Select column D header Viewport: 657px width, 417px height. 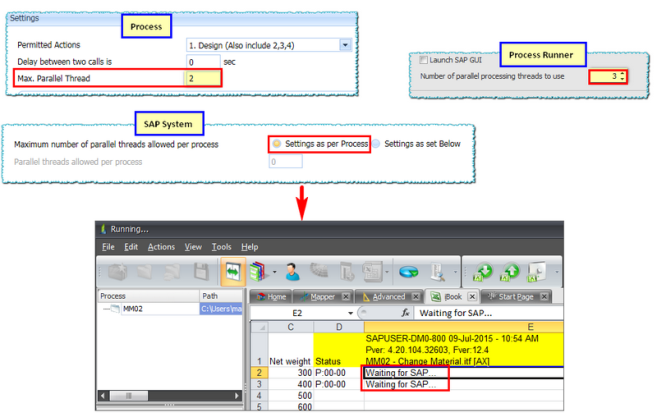(x=339, y=327)
